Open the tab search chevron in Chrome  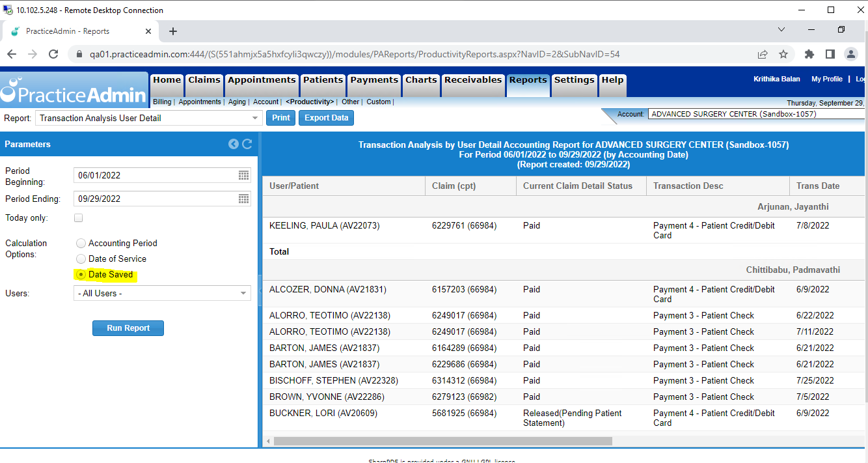click(782, 30)
